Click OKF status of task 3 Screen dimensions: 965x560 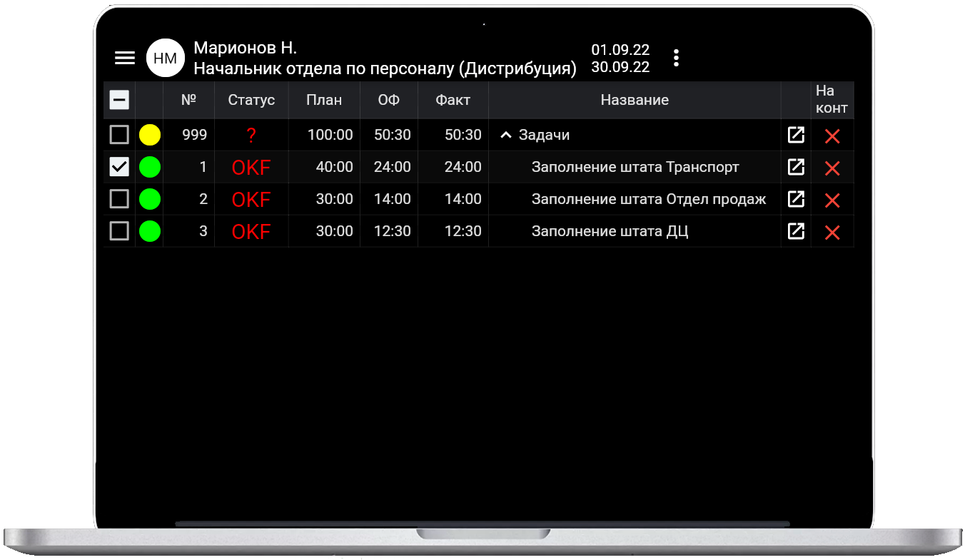(251, 232)
